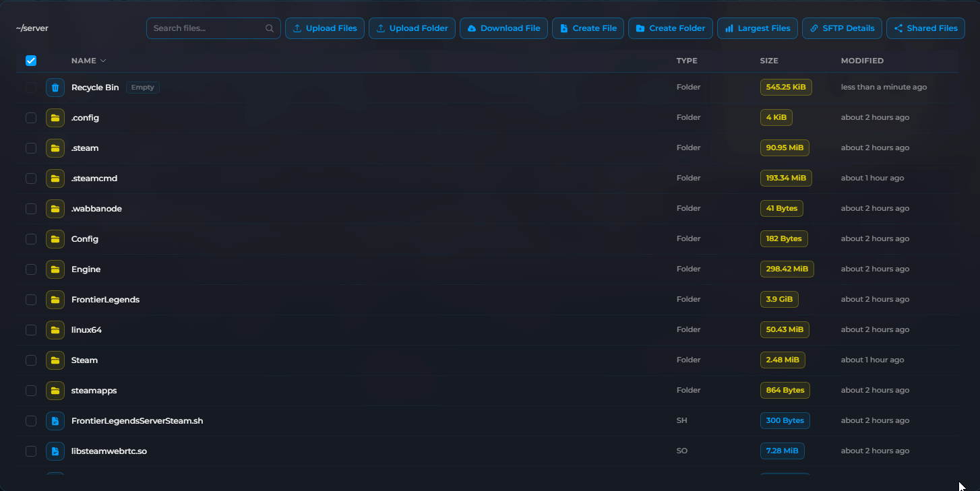
Task: Click the TYPE column header
Action: coord(687,61)
